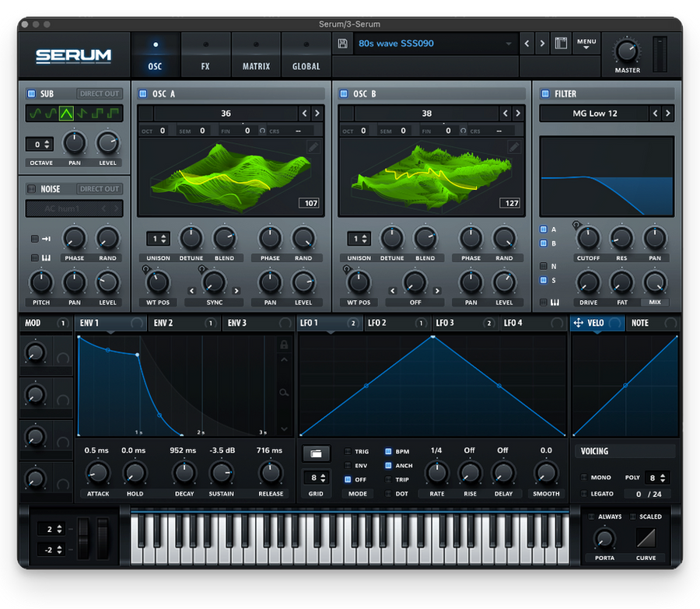Go to the next preset
The height and width of the screenshot is (609, 700).
tap(542, 44)
